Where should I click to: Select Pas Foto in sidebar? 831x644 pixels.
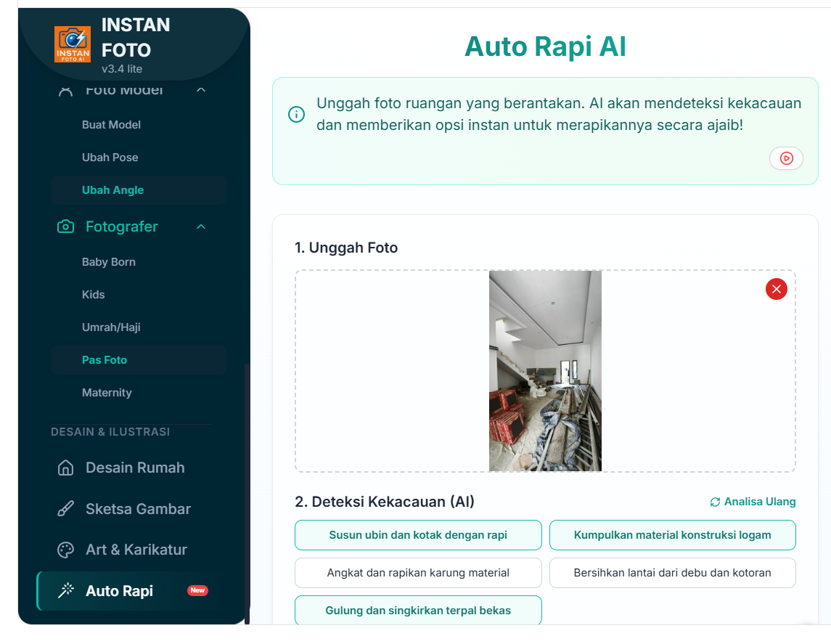tap(105, 360)
